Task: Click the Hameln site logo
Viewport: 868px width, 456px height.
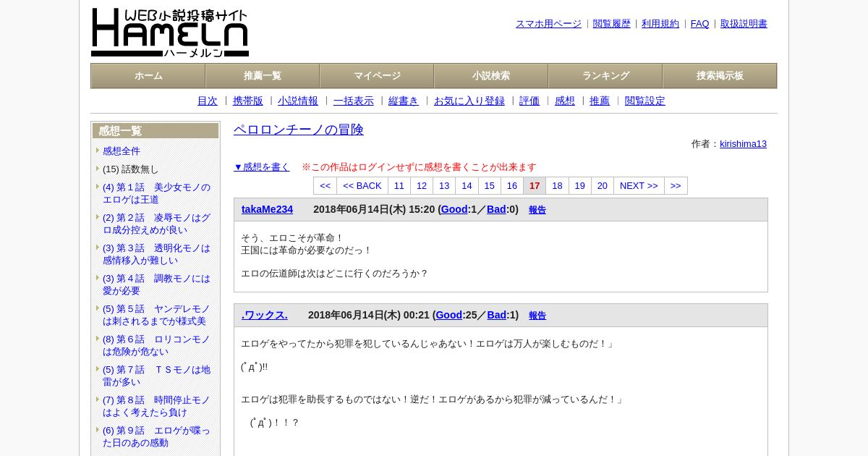Action: tap(170, 33)
